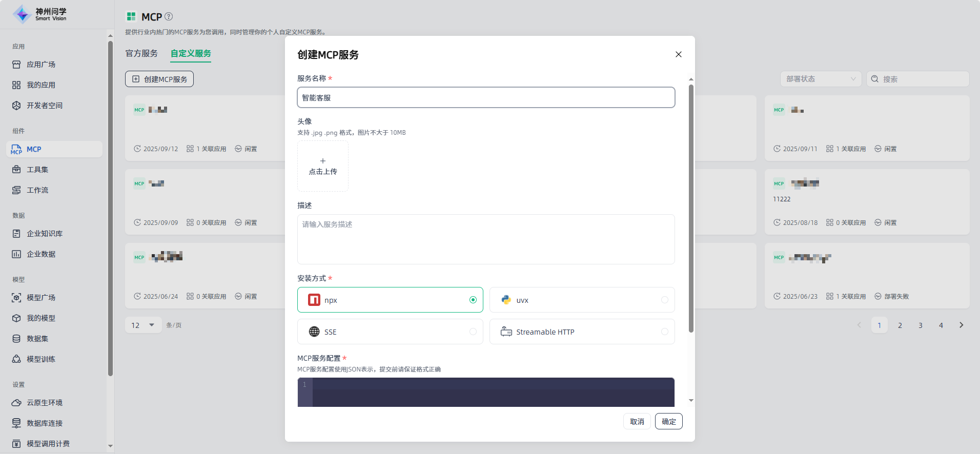Go to 工具集 in the sidebar
The image size is (980, 454).
click(x=37, y=170)
